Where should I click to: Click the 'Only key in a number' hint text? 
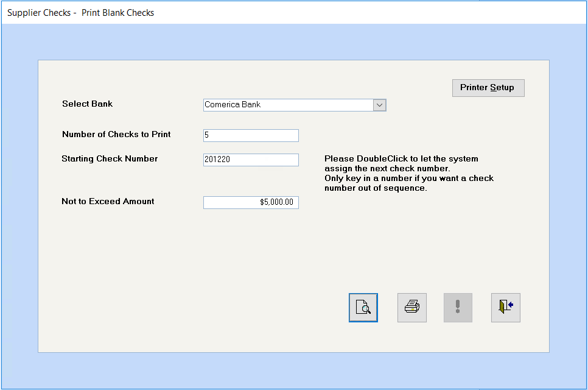tap(408, 178)
